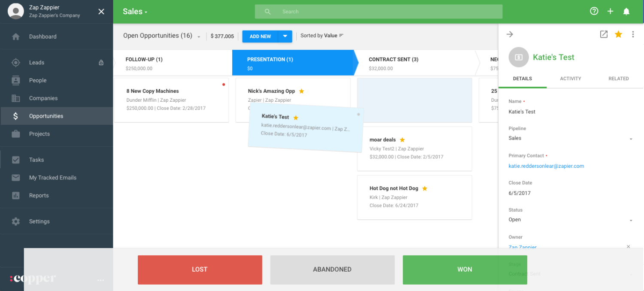Switch to the Activity tab

tap(570, 79)
